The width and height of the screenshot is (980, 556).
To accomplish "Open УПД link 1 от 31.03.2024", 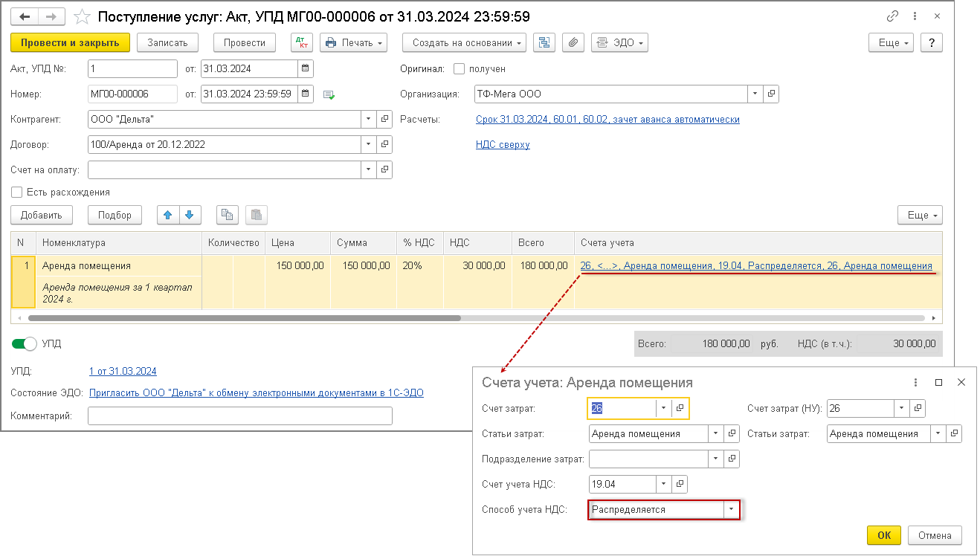I will [123, 371].
